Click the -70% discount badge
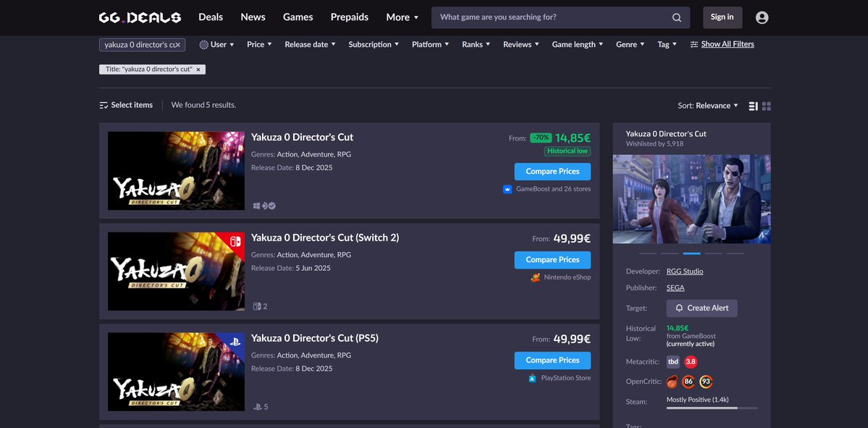Image resolution: width=868 pixels, height=428 pixels. pos(541,138)
